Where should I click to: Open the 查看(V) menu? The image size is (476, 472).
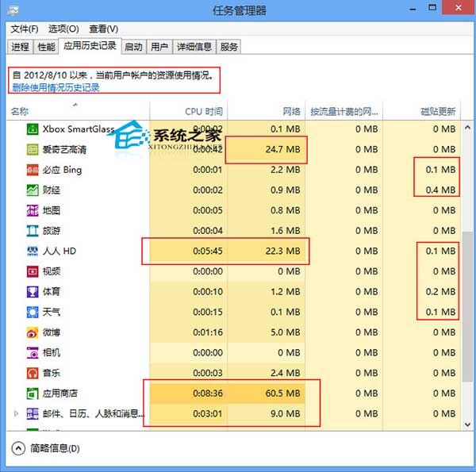[103, 29]
